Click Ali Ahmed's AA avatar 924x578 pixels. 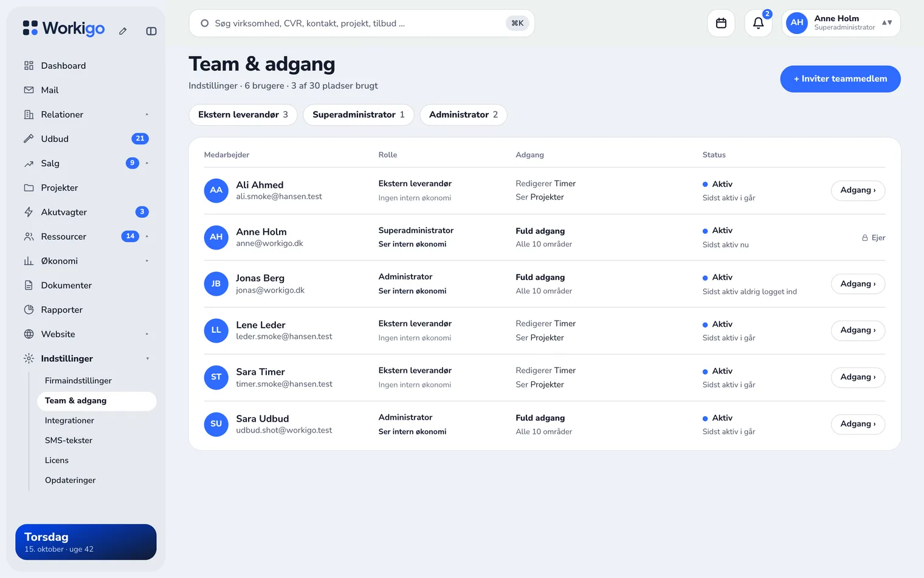tap(216, 190)
